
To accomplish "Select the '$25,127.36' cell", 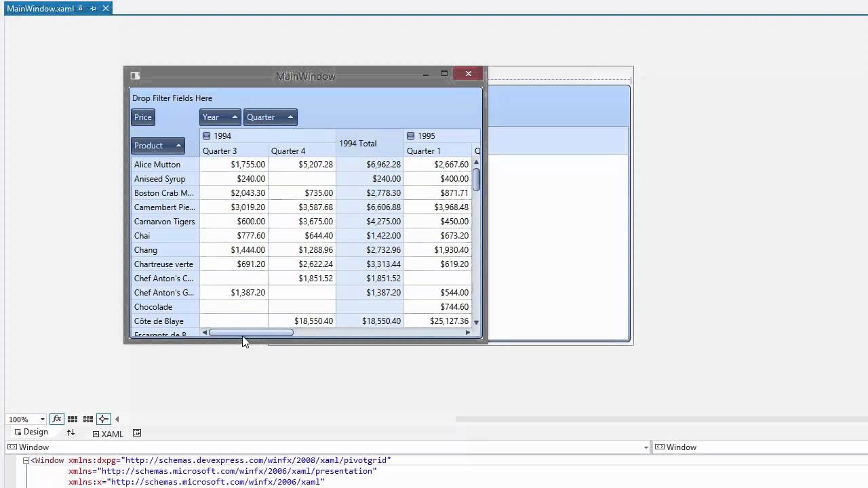I will click(x=437, y=321).
